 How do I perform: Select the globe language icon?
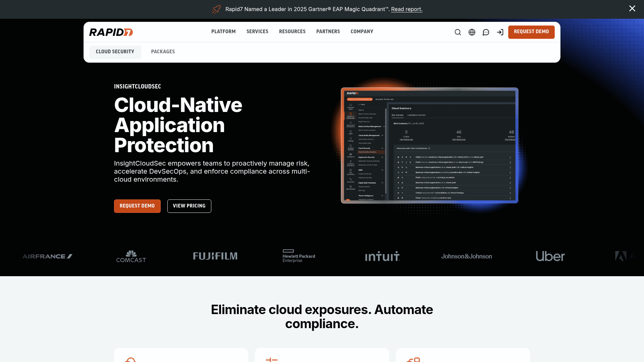point(472,32)
